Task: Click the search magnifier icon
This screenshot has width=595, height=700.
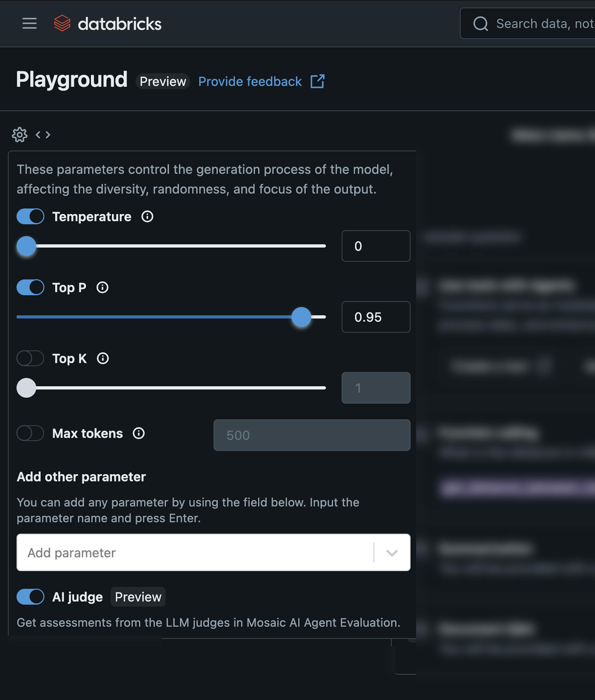Action: point(481,23)
